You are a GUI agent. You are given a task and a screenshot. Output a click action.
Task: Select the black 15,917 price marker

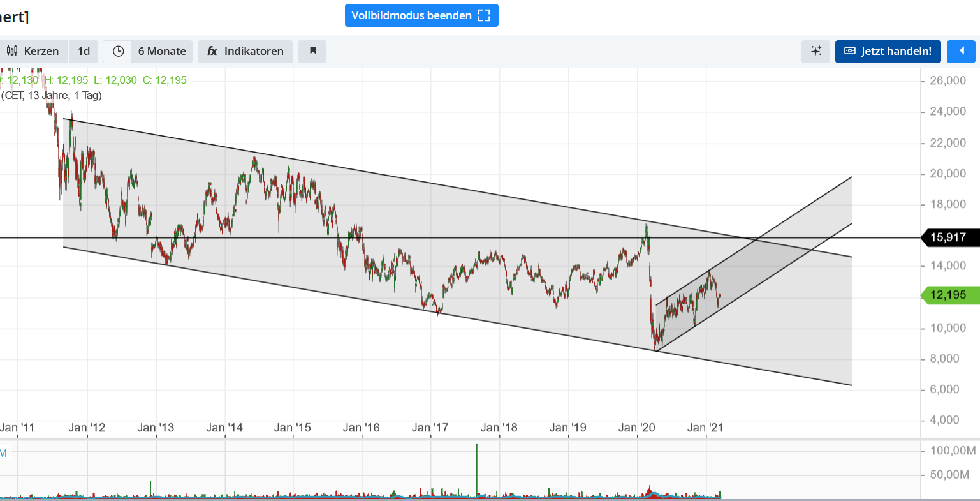tap(949, 237)
